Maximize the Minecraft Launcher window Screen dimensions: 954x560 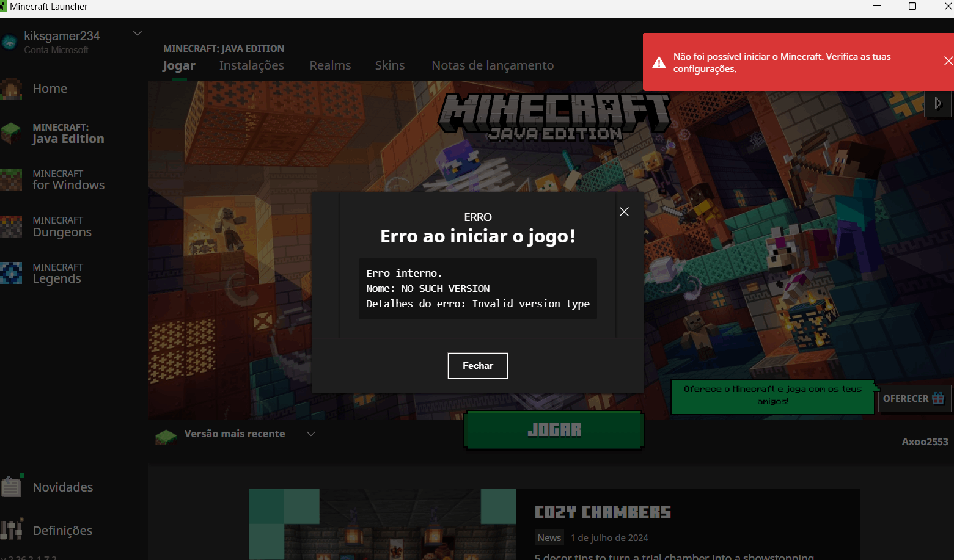[x=912, y=6]
